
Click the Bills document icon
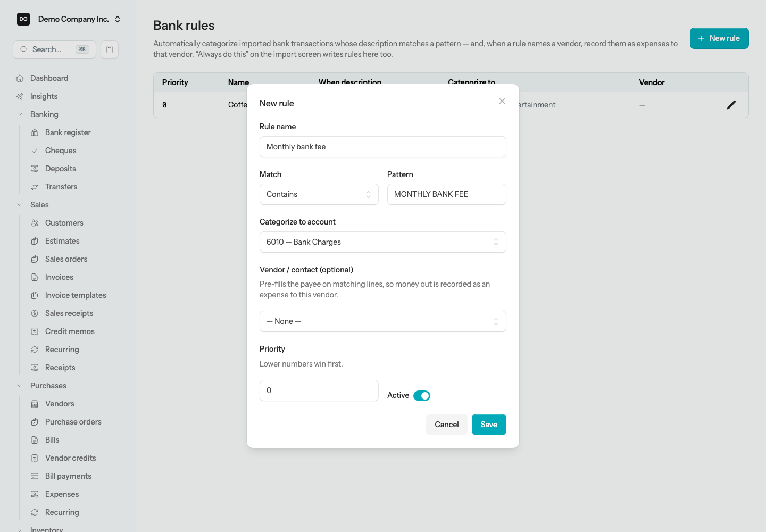[x=35, y=440]
